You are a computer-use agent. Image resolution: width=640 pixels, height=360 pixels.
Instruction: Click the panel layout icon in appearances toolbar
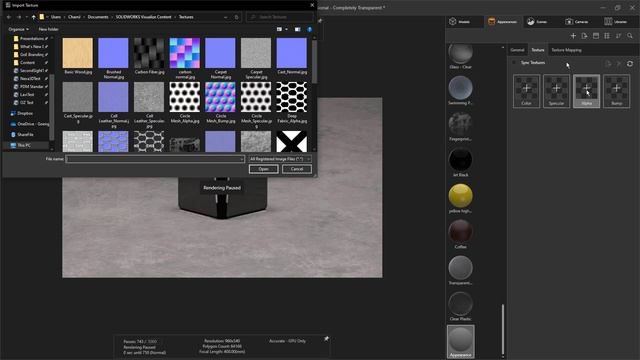click(596, 36)
